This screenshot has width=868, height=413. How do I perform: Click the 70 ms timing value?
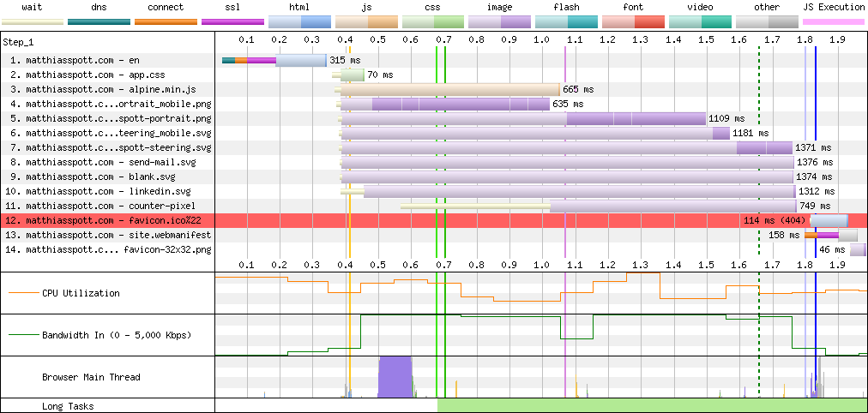(x=380, y=75)
